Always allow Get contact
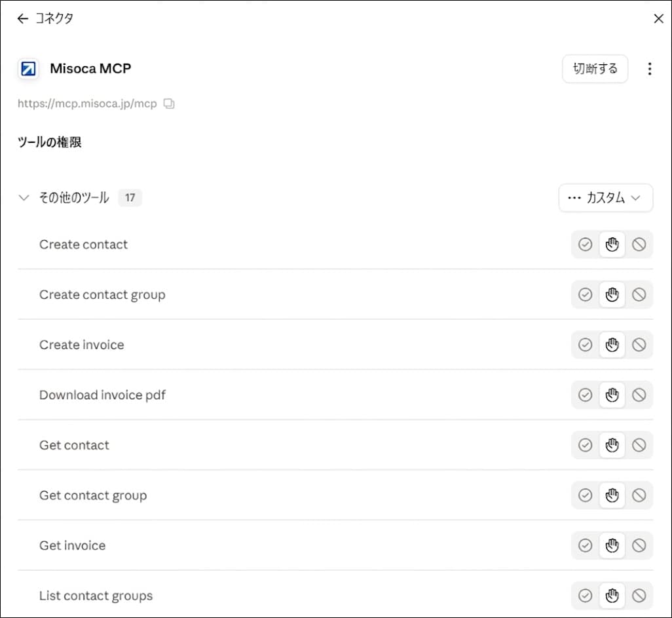 (x=585, y=445)
